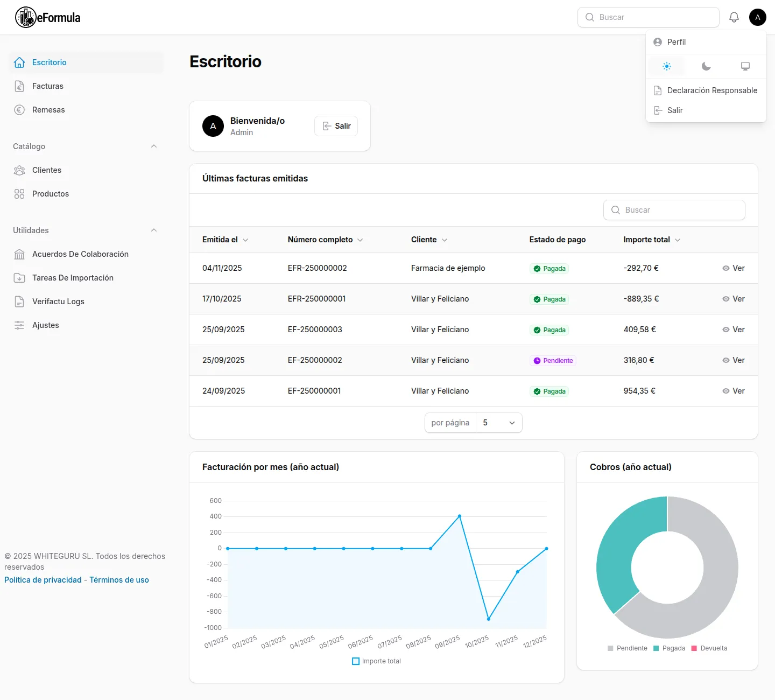Focus the invoices table Buscar field
Screen dimensions: 775x700
coord(674,210)
